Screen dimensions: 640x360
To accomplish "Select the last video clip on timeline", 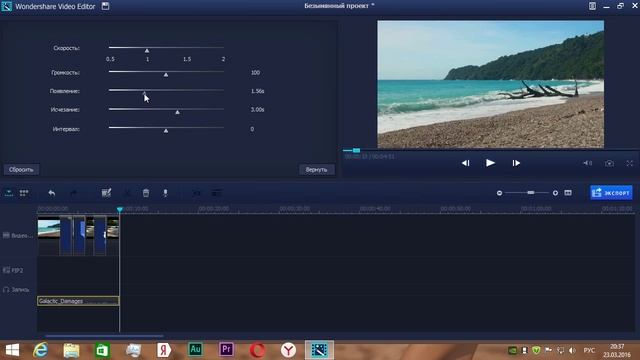I will coord(113,229).
